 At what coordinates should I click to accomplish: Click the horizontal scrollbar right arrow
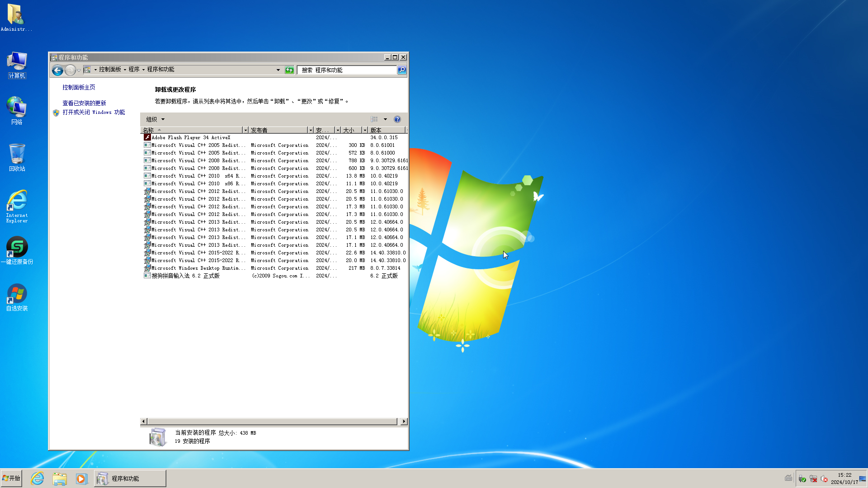point(404,422)
